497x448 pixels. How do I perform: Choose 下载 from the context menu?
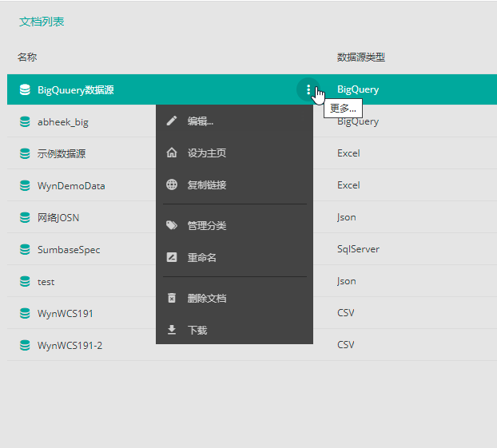click(234, 330)
